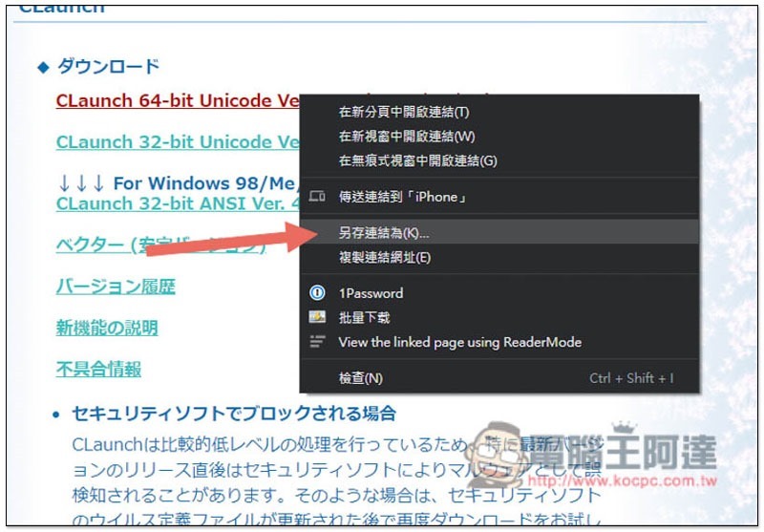Open CLaunch 32-bit Unicode download link
The image size is (764, 532).
pyautogui.click(x=178, y=141)
